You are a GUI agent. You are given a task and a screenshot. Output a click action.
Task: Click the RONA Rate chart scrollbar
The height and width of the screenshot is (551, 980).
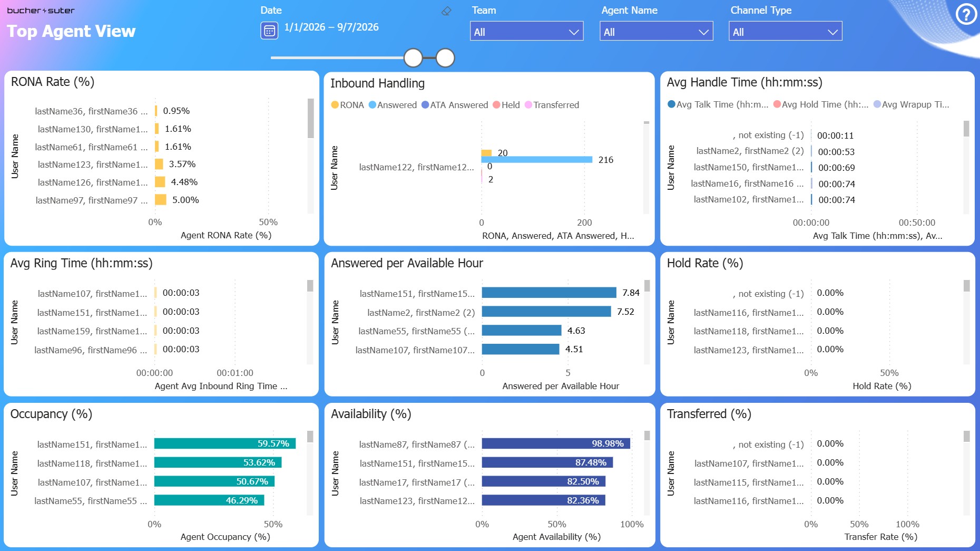pos(311,118)
